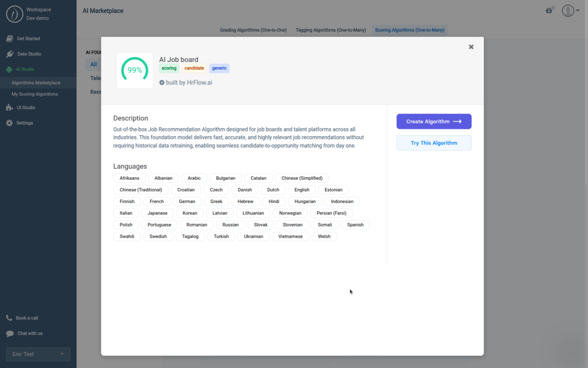Screen dimensions: 588x368
Task: Click the German language chip
Action: click(187, 201)
